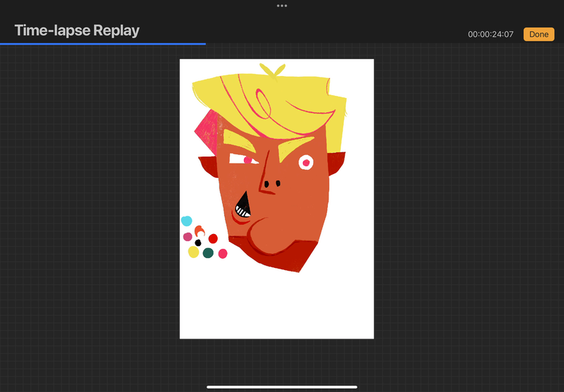Click the blank white canvas area below portrait
Image resolution: width=564 pixels, height=392 pixels.
tap(276, 307)
